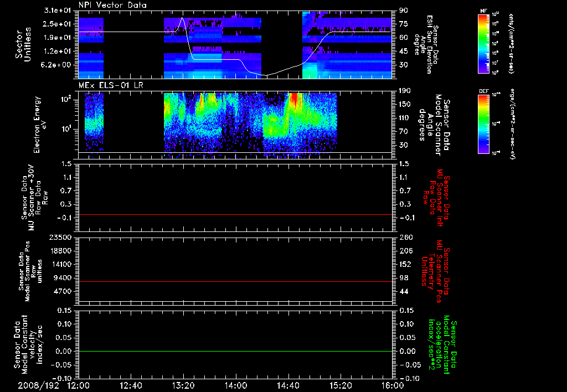Click the 'Sector Unitless' axis label
Screen dimensions: 567x392
click(x=23, y=44)
